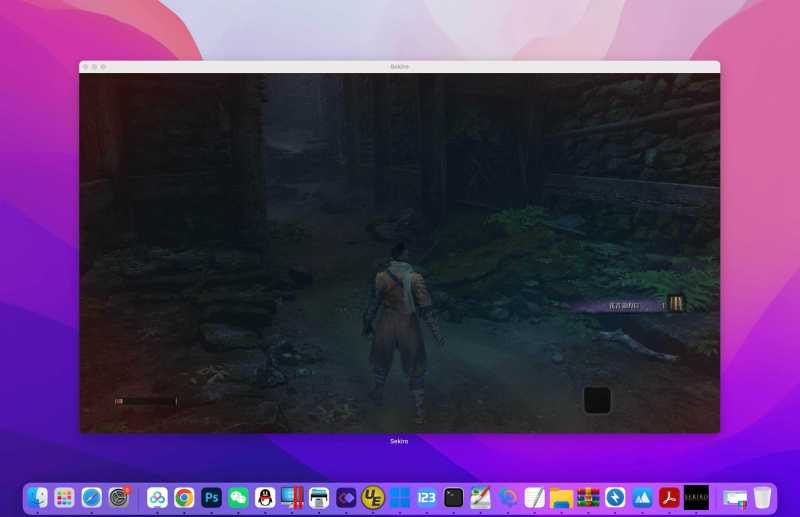Launch Adobe Acrobat from the dock
Screen dimensions: 800x517
pyautogui.click(x=669, y=498)
